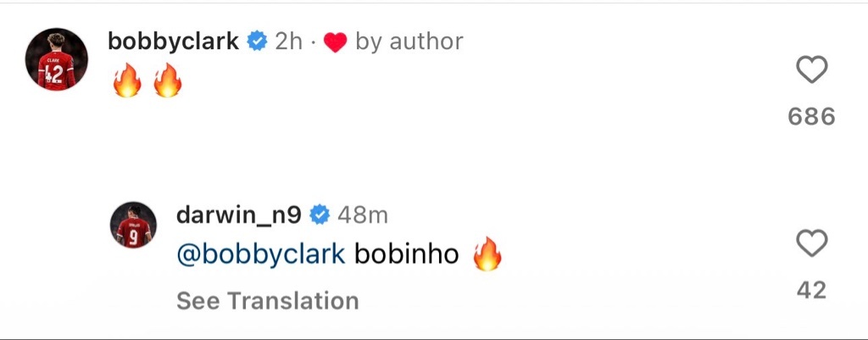Click the fire emoji after bobinho
This screenshot has height=340, width=868.
(487, 254)
